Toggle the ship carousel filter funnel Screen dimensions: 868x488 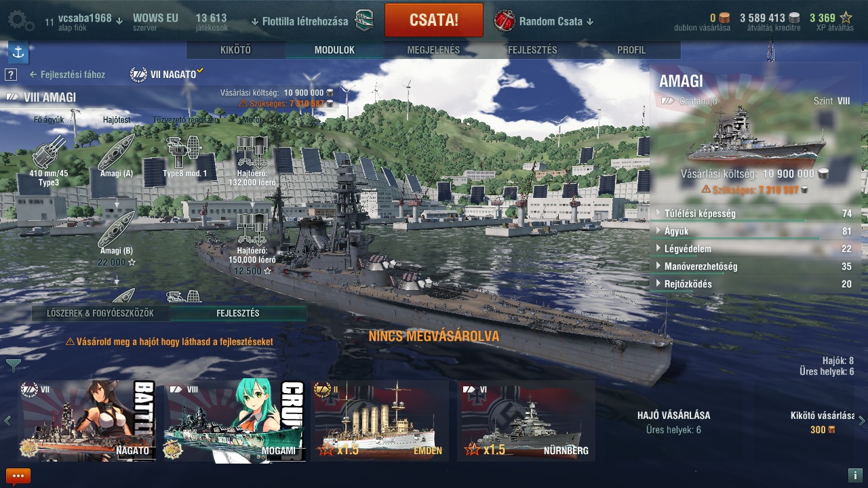[x=13, y=366]
